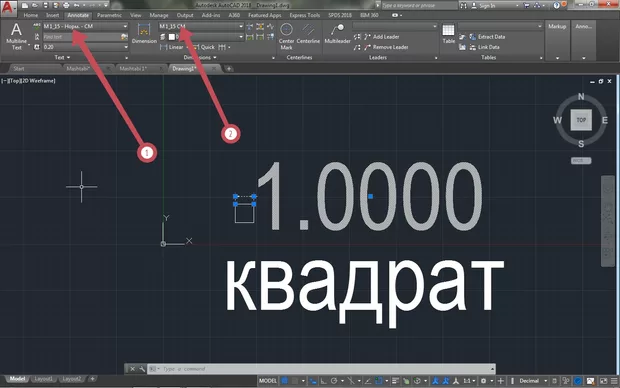
Task: Click the Undo icon in quick access toolbar
Action: [76, 6]
